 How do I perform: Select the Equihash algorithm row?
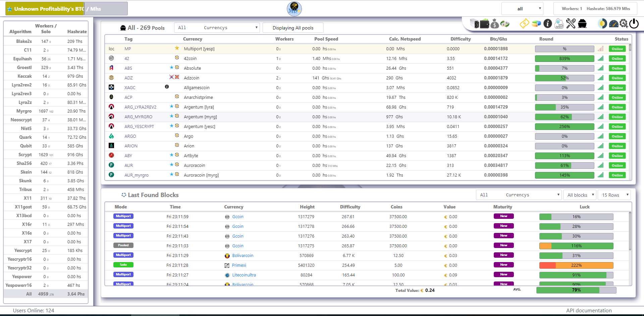click(x=46, y=59)
